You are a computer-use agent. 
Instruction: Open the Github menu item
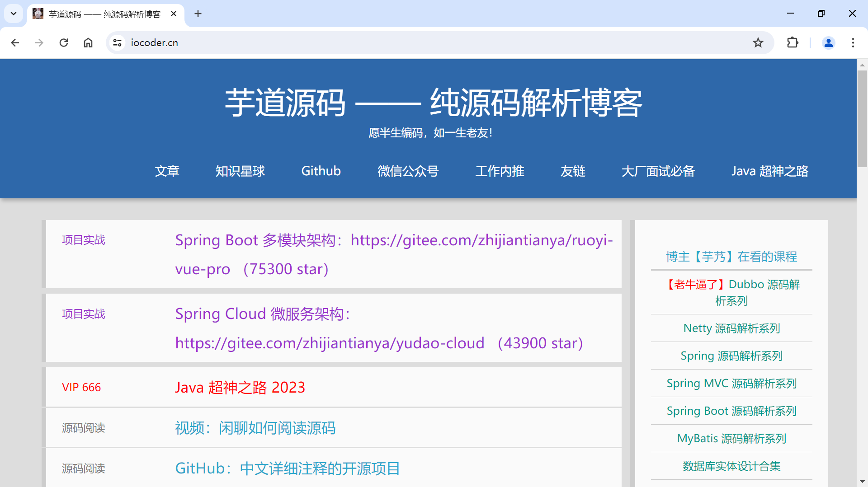(x=321, y=171)
